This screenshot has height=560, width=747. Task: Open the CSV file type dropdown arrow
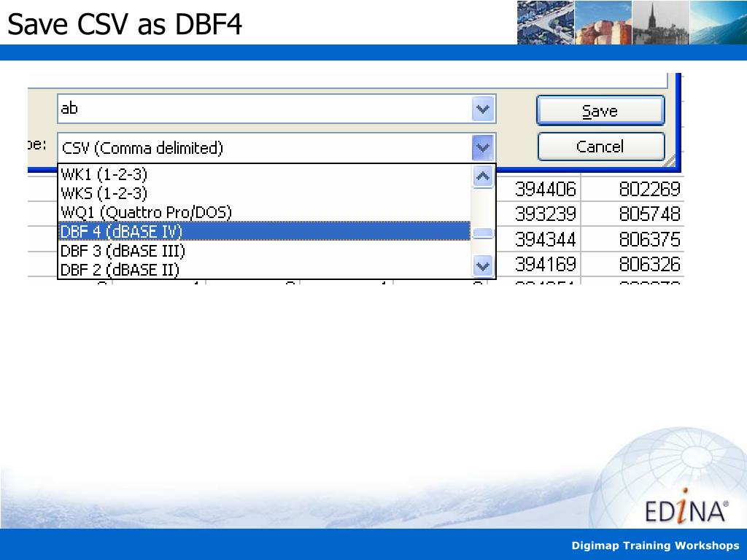pyautogui.click(x=483, y=147)
